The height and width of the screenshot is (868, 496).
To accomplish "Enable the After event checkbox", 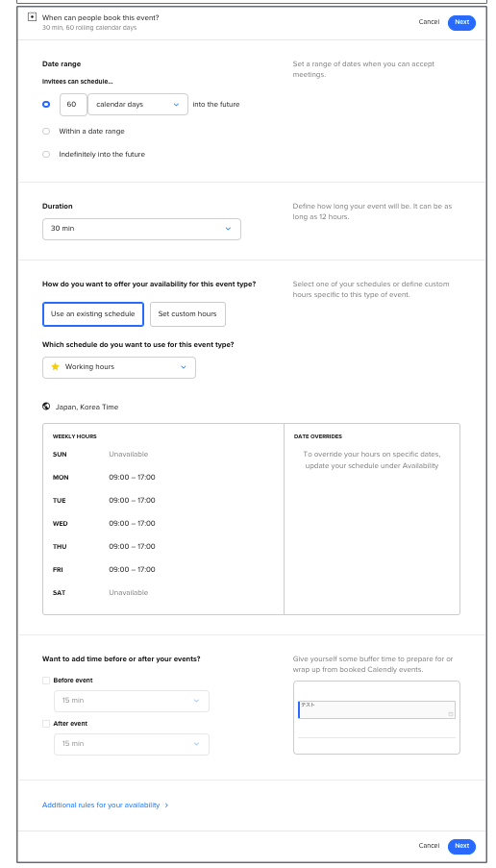I will (x=46, y=724).
